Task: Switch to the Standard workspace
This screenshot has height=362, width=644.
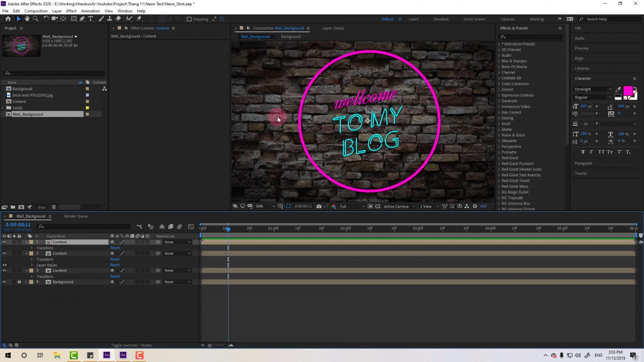Action: (441, 19)
